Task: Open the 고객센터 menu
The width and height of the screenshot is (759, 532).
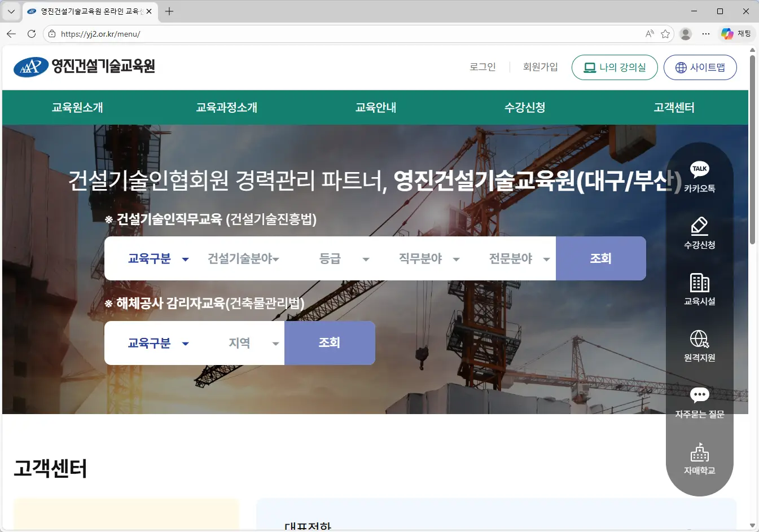Action: pyautogui.click(x=674, y=107)
